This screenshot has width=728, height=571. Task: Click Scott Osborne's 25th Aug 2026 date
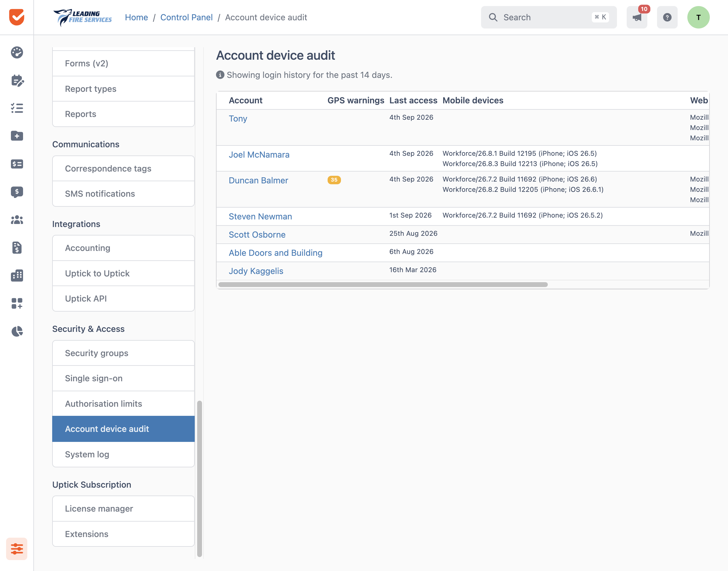pyautogui.click(x=413, y=233)
